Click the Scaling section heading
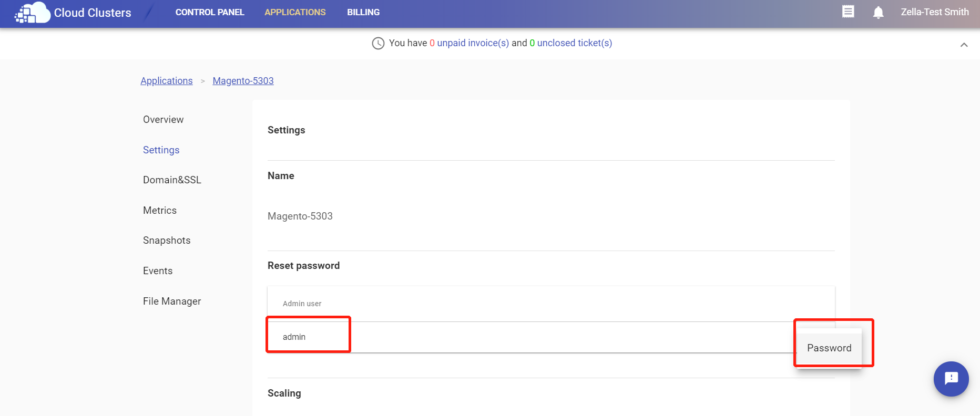Viewport: 980px width, 416px height. click(284, 393)
